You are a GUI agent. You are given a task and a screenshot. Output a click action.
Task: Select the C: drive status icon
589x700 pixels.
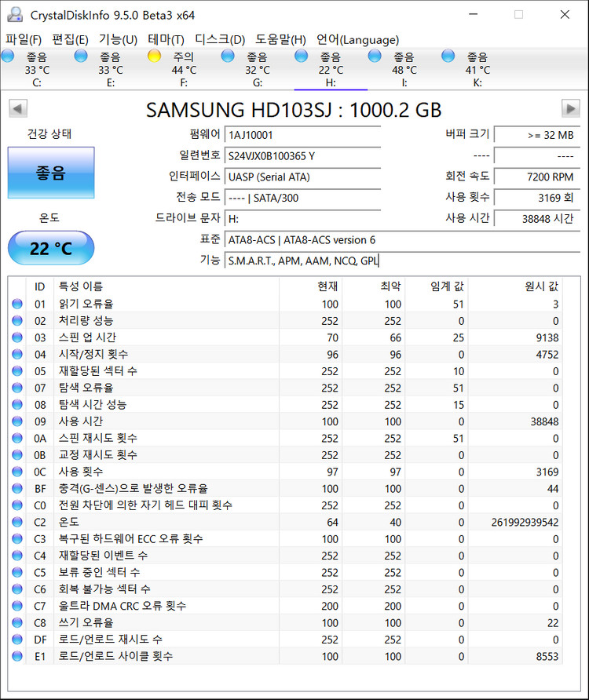[x=8, y=57]
